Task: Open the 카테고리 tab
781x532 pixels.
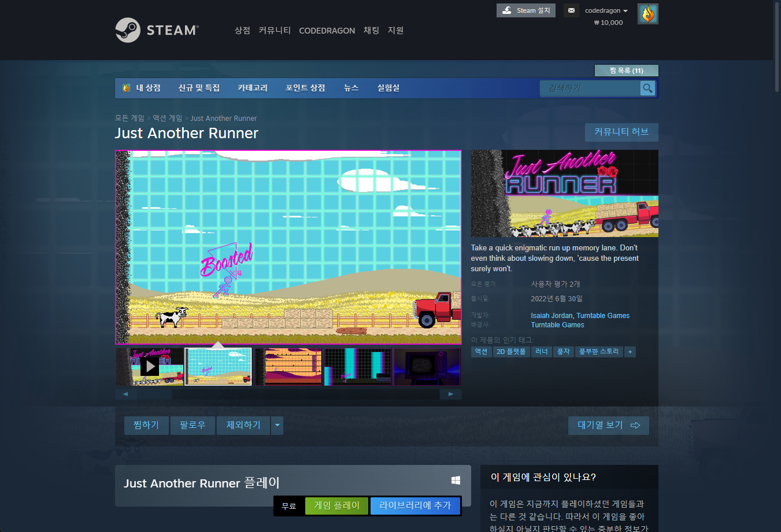Action: coord(253,88)
